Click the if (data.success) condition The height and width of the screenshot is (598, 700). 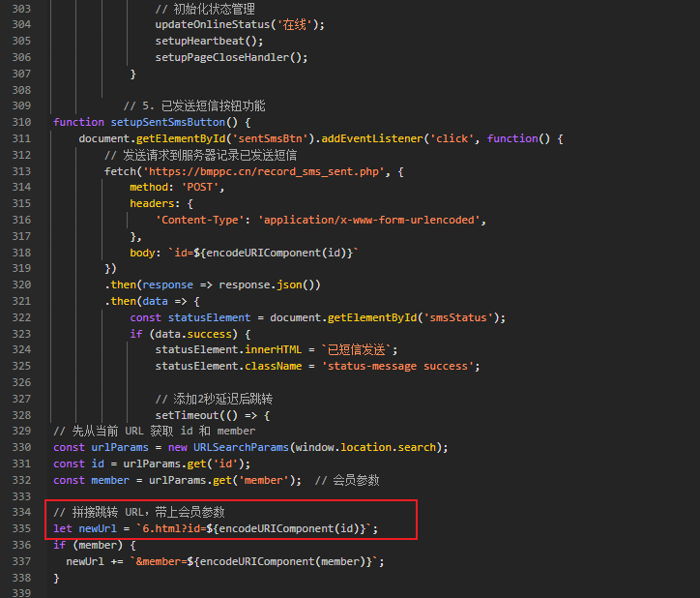[x=190, y=334]
